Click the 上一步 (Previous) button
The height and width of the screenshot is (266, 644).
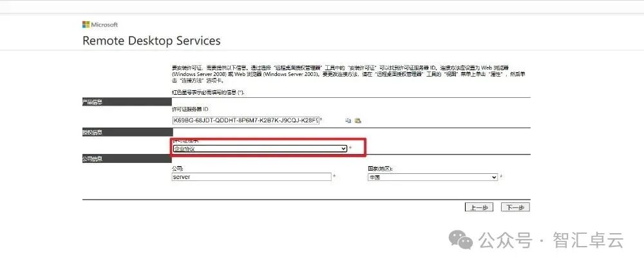coord(479,207)
